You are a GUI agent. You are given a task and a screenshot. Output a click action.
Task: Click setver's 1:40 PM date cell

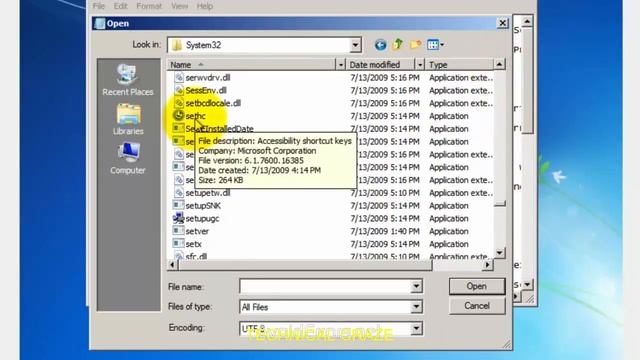[384, 231]
